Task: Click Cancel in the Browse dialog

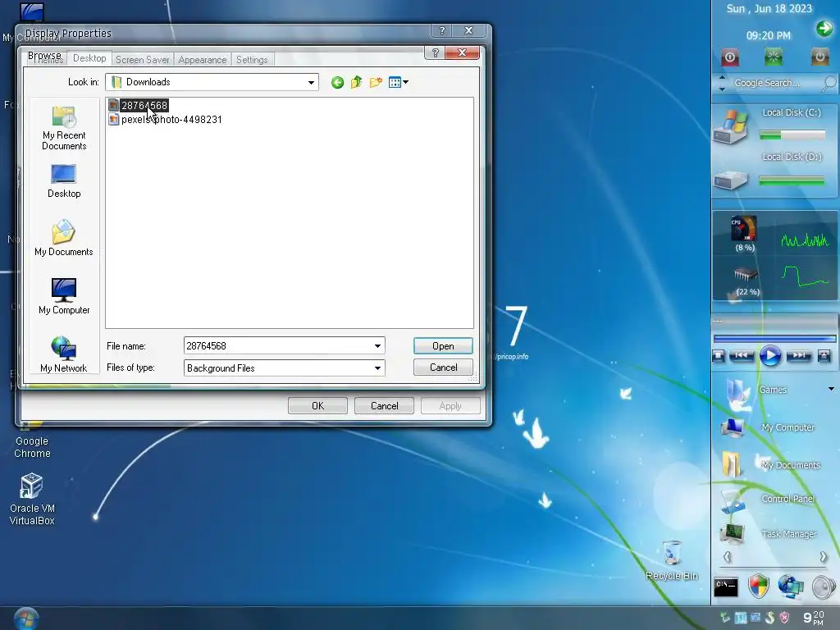Action: (x=443, y=367)
